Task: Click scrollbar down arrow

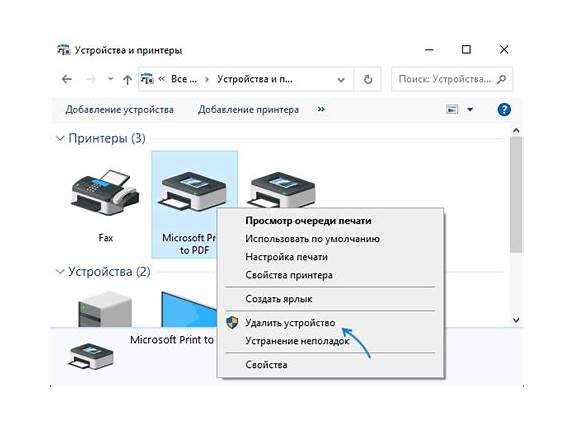Action: coord(516,320)
